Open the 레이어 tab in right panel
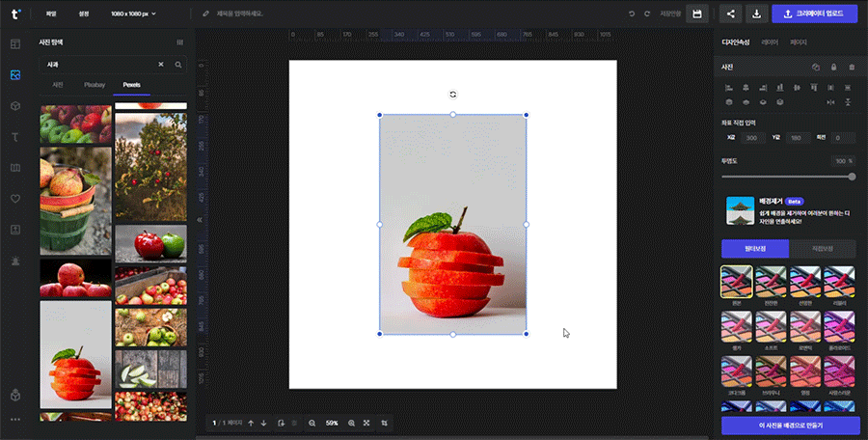The height and width of the screenshot is (440, 868). tap(770, 42)
